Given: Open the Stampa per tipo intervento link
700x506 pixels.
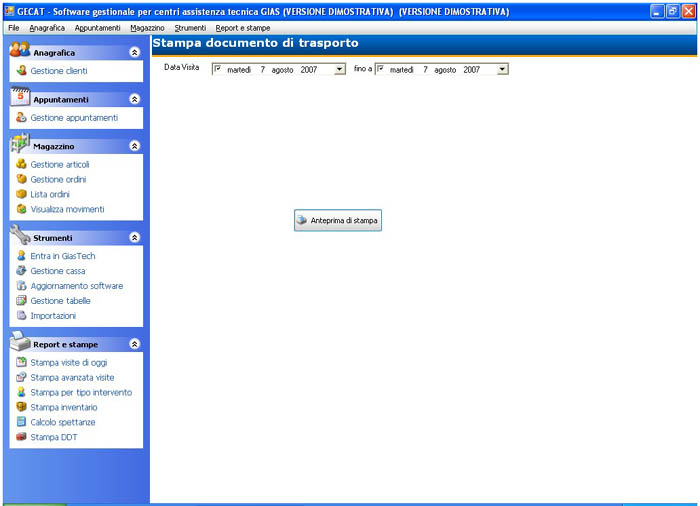Looking at the screenshot, I should (81, 392).
